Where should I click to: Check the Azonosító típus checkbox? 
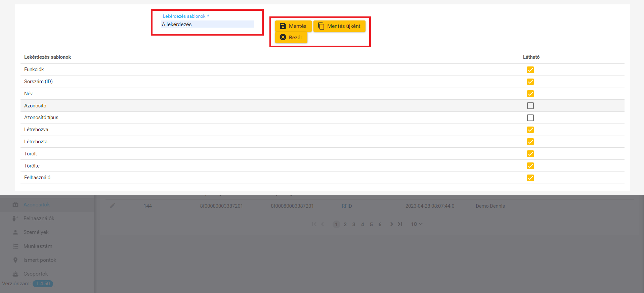click(530, 118)
